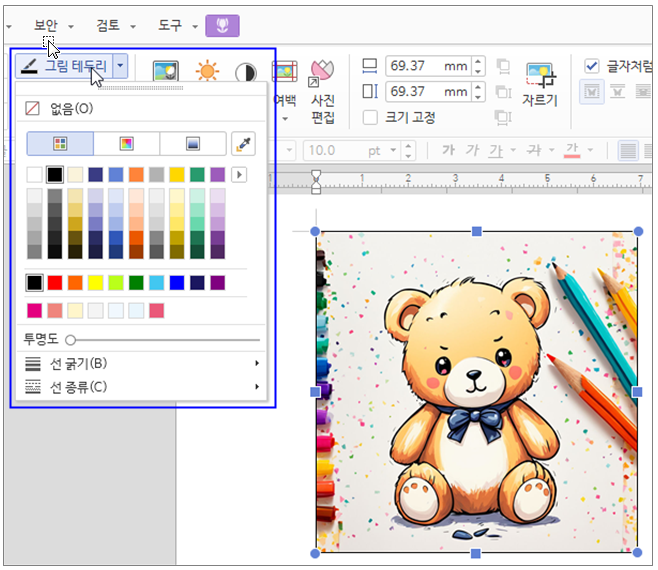This screenshot has width=658, height=570.
Task: Switch to color spectrum palette tab
Action: (x=126, y=144)
